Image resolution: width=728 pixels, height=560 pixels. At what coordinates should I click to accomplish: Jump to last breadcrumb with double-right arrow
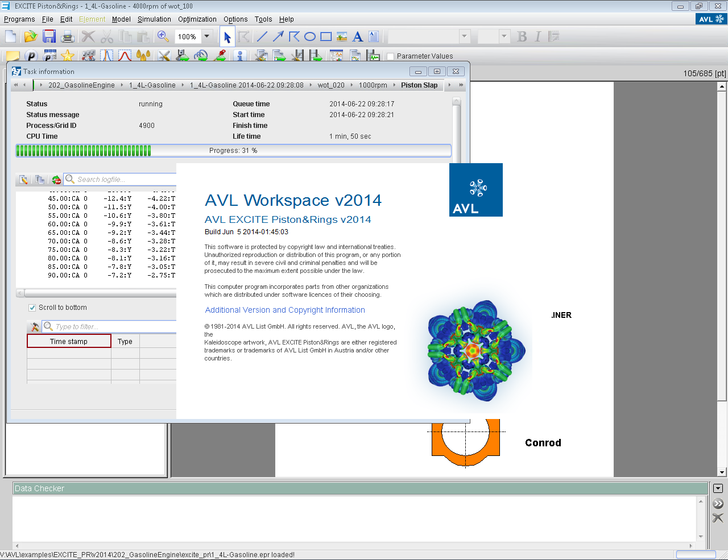point(461,85)
